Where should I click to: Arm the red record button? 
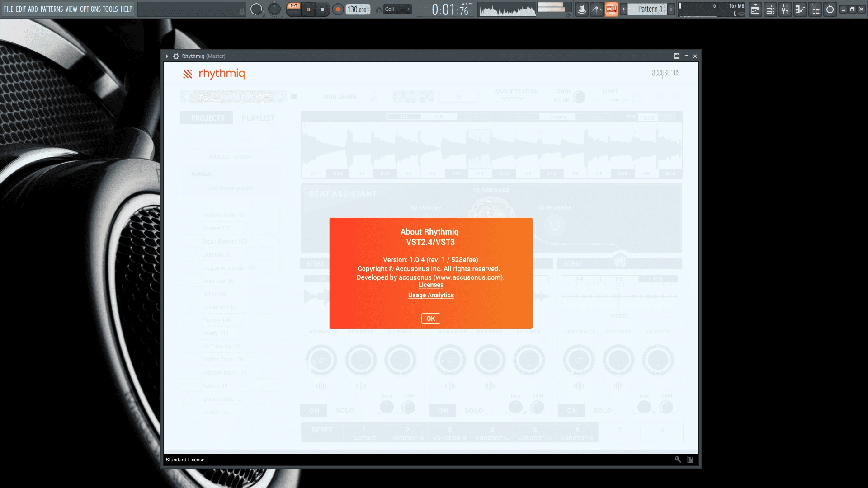(338, 9)
